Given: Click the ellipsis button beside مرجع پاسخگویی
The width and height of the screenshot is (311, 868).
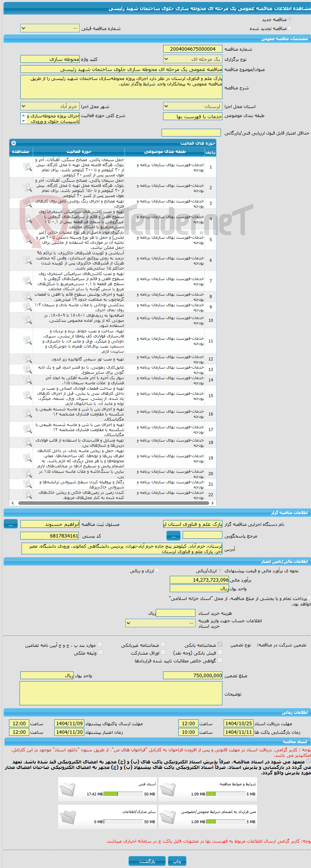Looking at the screenshot, I should point(173,536).
